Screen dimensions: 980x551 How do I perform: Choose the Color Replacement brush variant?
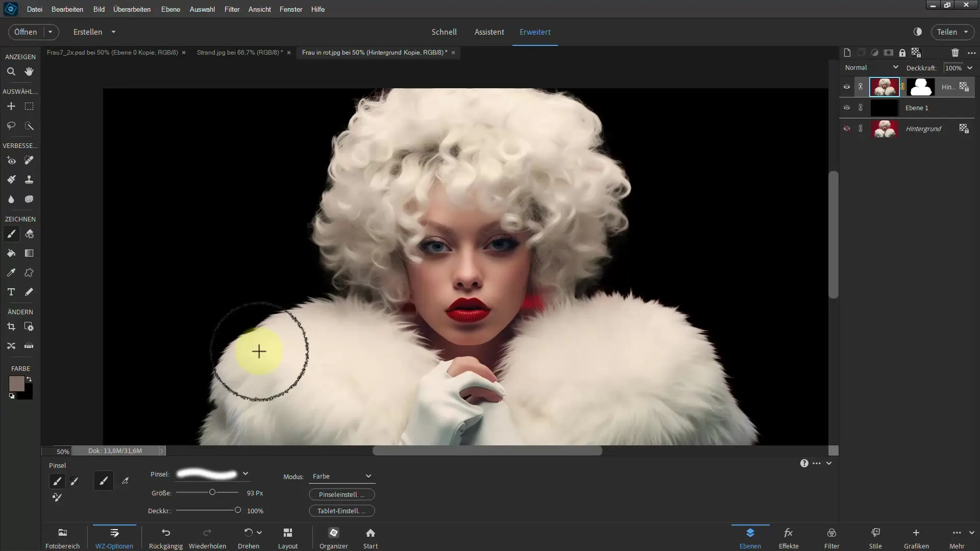57,497
